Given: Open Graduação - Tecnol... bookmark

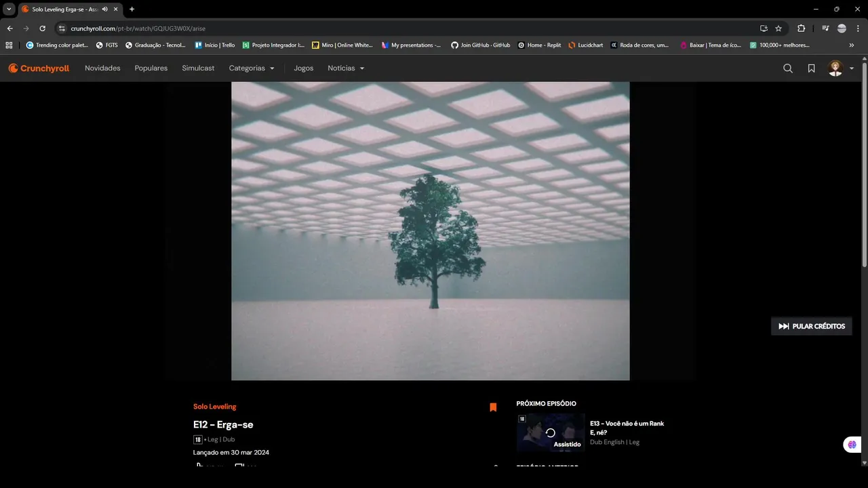Looking at the screenshot, I should [x=155, y=45].
